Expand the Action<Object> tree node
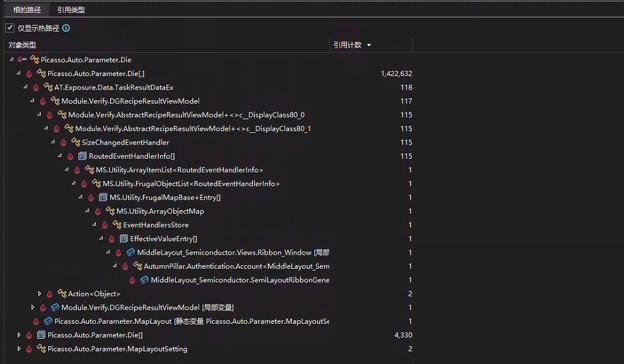The width and height of the screenshot is (624, 364). point(40,294)
